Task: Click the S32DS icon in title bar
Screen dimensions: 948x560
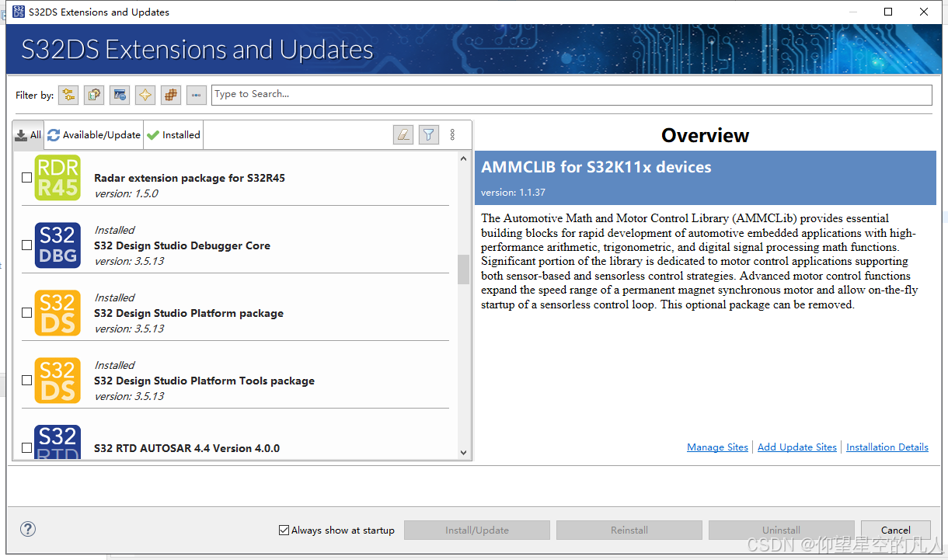Action: [17, 12]
